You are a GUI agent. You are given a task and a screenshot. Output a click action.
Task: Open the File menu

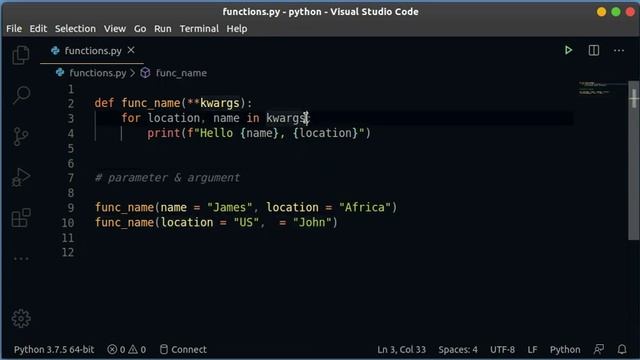[x=14, y=29]
